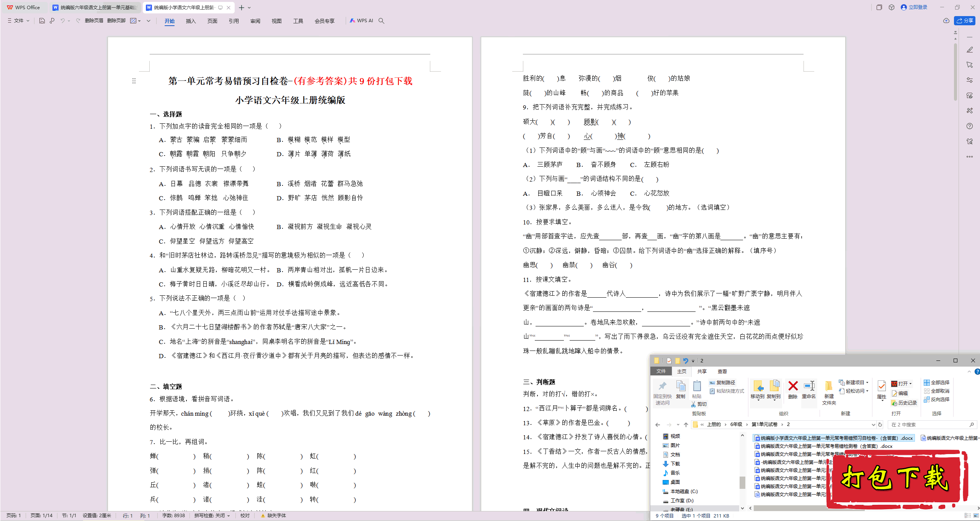The width and height of the screenshot is (980, 521).
Task: Click the save icon in WPS toolbar
Action: [42, 21]
